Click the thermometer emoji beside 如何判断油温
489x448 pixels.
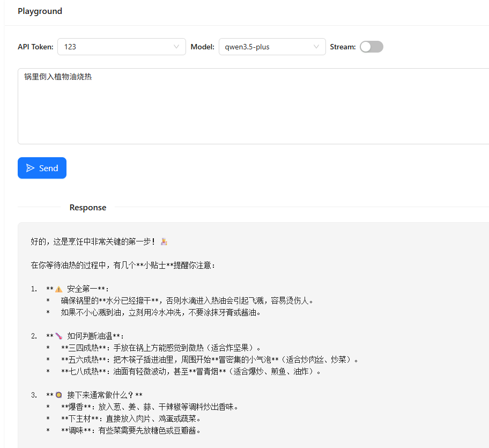(59, 336)
